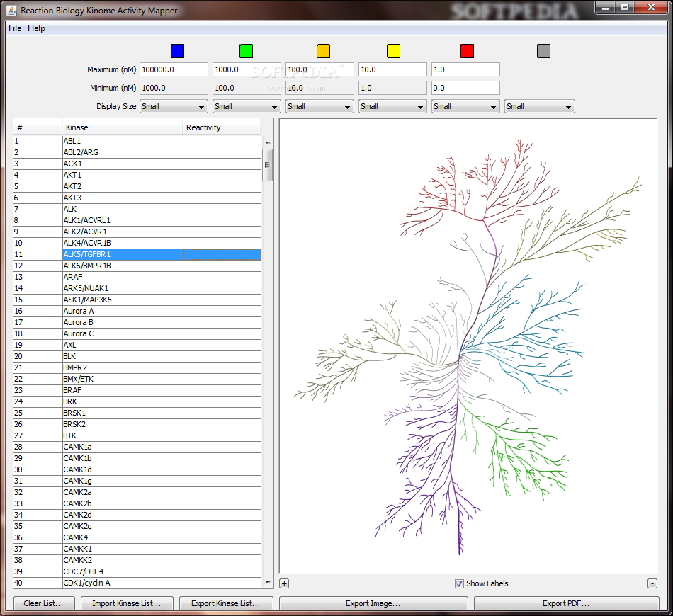Click the zoom out minus icon
The image size is (673, 616).
tap(652, 583)
